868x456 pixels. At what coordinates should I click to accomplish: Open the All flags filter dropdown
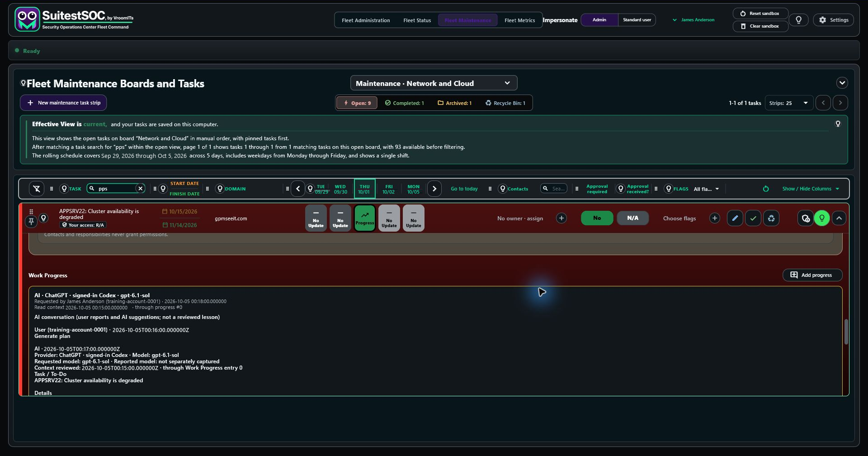coord(706,189)
